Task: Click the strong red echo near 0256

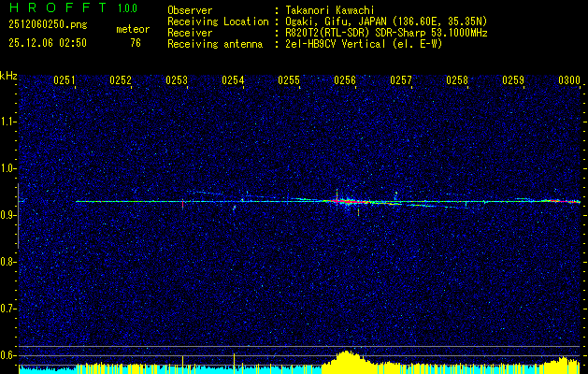Action: 347,202
